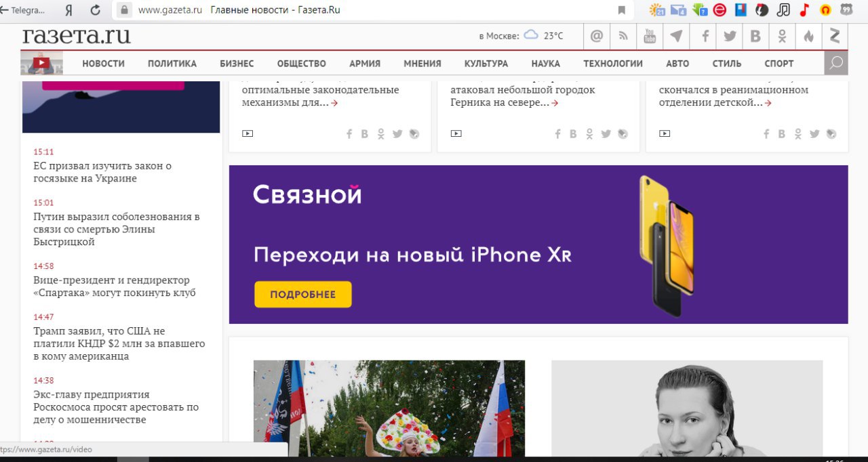Click the orange headphones extension icon
Viewport: 868px width, 462px height.
coord(825,10)
